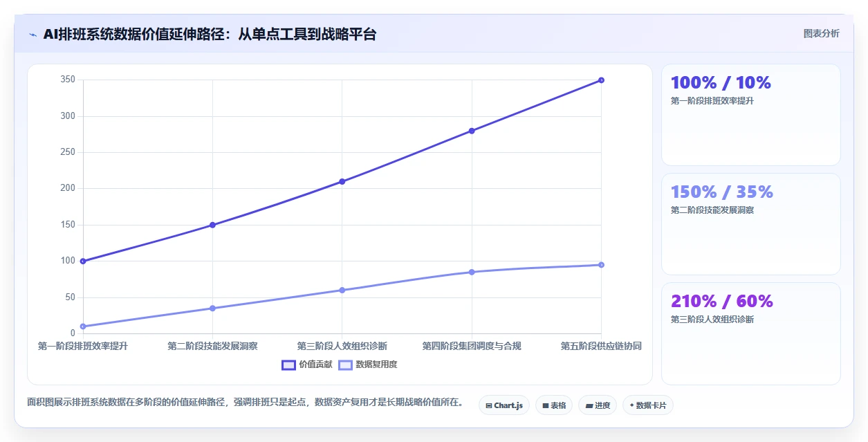868x442 pixels.
Task: Click the y-axis tick label 350
Action: click(x=68, y=80)
